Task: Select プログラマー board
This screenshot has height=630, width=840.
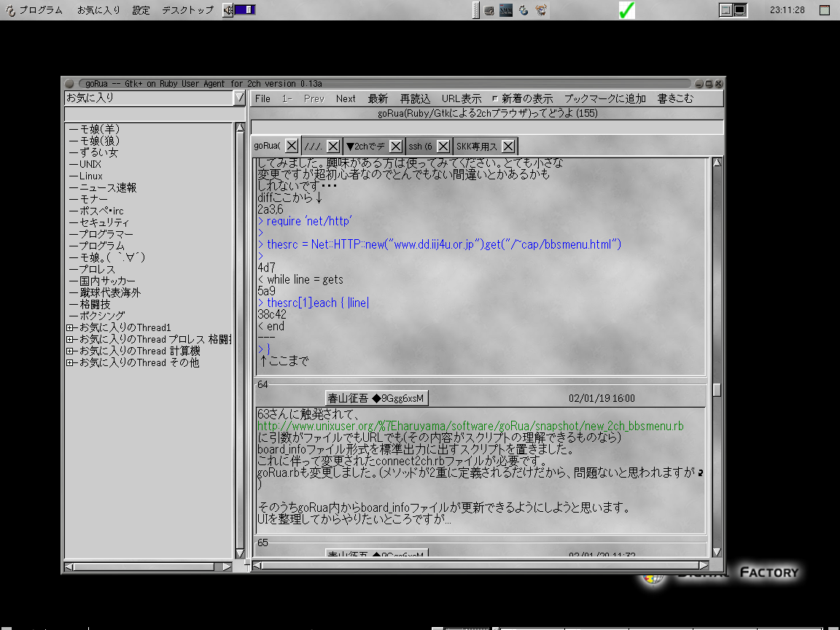Action: [x=106, y=234]
